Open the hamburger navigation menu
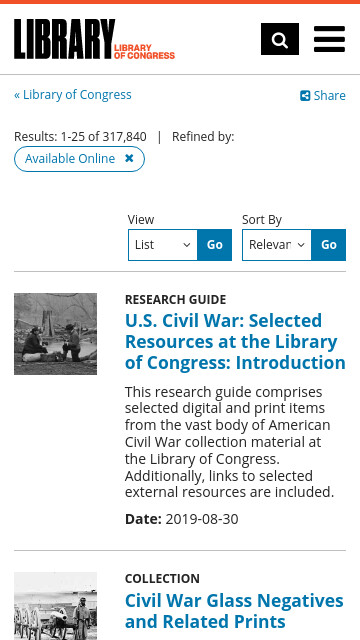Screen dimensions: 360x640 329,39
